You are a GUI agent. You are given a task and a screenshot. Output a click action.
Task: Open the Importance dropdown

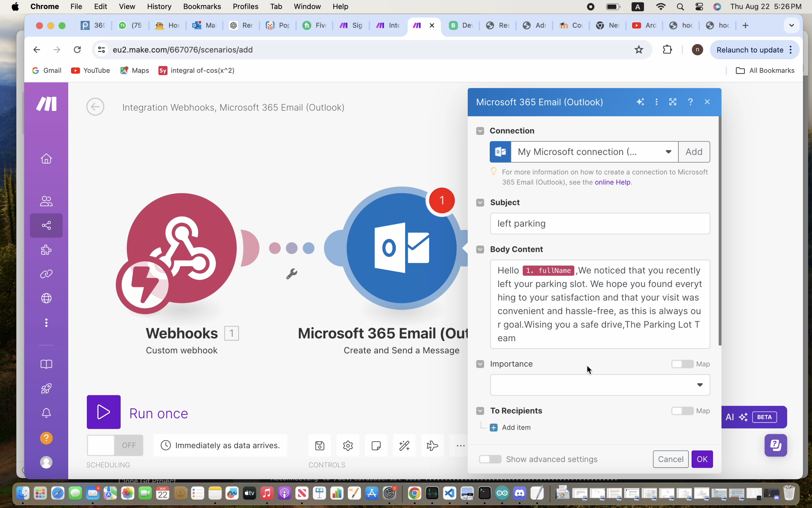tap(600, 385)
